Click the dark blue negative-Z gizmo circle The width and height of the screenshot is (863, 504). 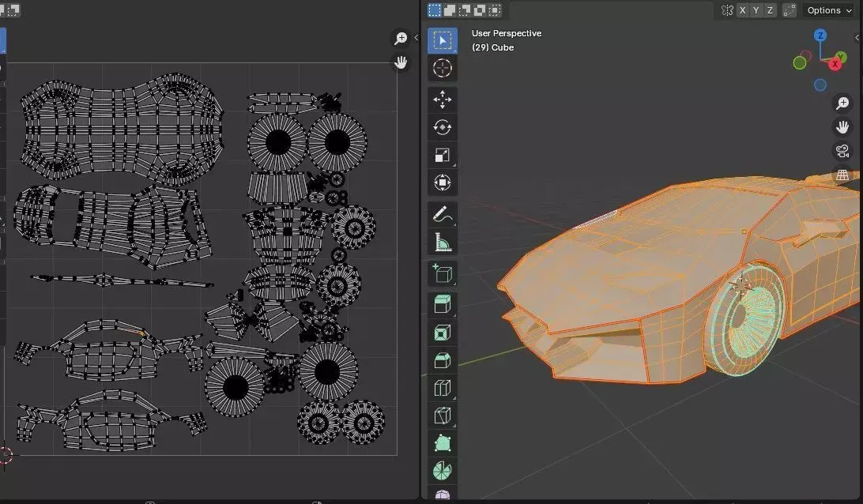tap(820, 85)
